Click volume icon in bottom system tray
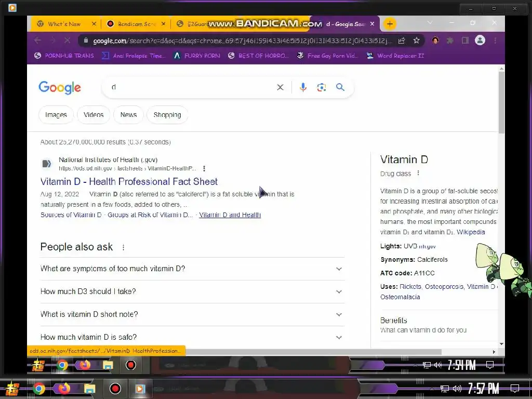Image resolution: width=532 pixels, height=399 pixels. pos(457,389)
